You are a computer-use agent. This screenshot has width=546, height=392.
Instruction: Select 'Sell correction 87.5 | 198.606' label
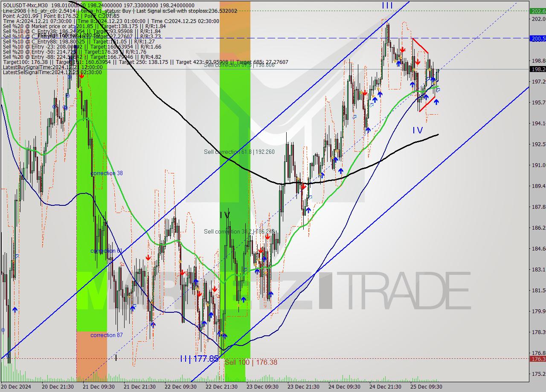[239, 65]
